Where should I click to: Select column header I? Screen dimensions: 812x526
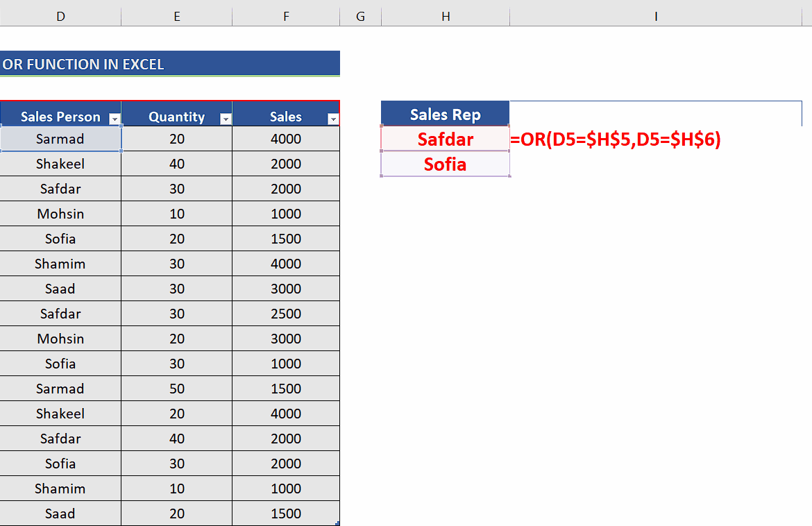(x=655, y=15)
